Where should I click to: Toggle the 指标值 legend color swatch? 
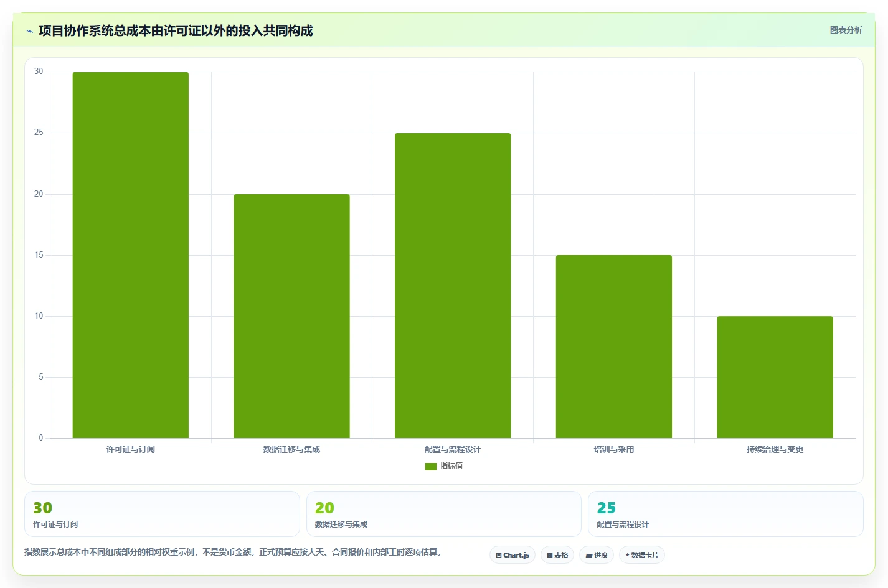(x=431, y=466)
